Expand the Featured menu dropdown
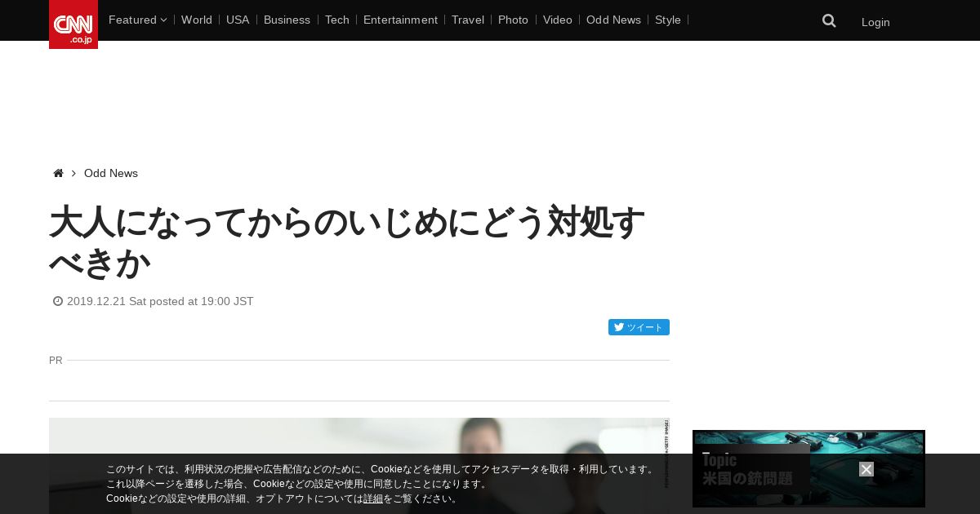This screenshot has width=980, height=514. tap(137, 20)
